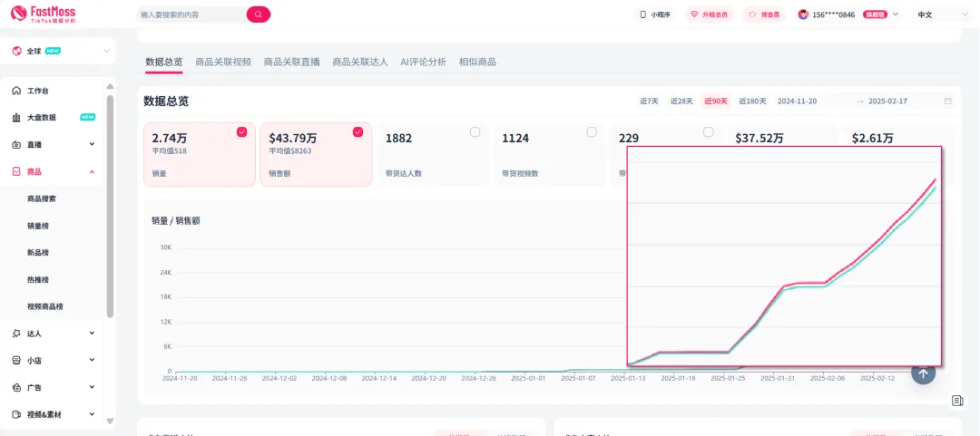Switch to the 商品关联视频 tab

pyautogui.click(x=223, y=62)
